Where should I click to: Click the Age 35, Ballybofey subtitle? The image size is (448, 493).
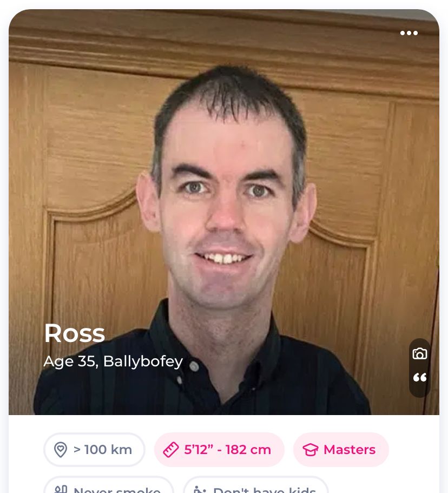113,361
